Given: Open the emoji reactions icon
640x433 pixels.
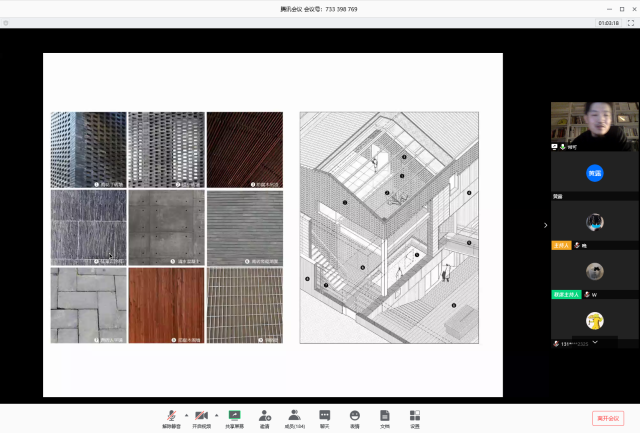Looking at the screenshot, I should [x=355, y=416].
